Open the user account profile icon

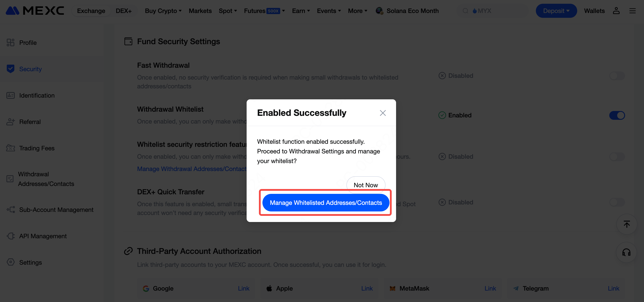coord(616,11)
